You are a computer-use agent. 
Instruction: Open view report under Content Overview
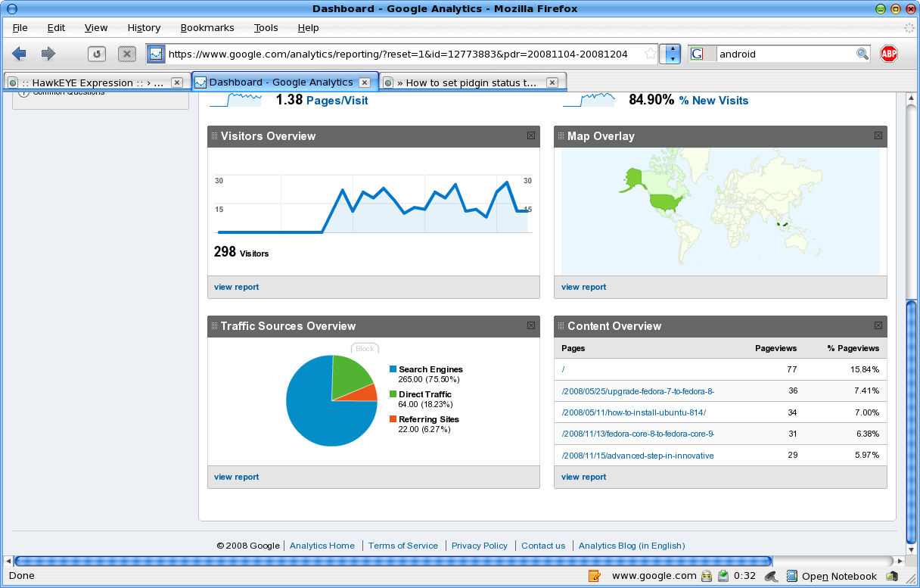coord(583,477)
